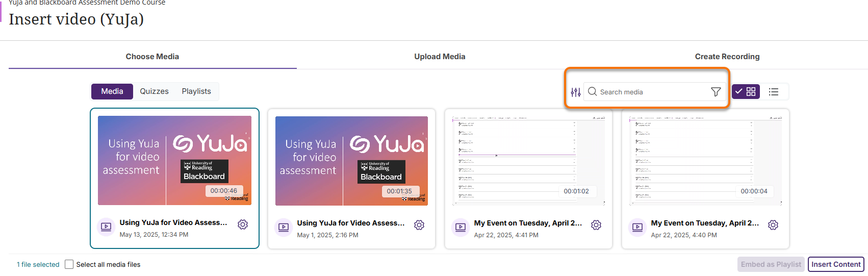868x276 pixels.
Task: Switch to grid view
Action: pos(746,92)
